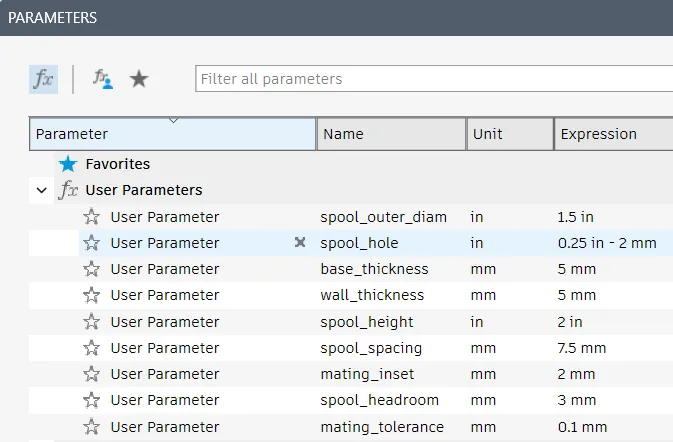Star the spool_spacing parameter

(91, 348)
